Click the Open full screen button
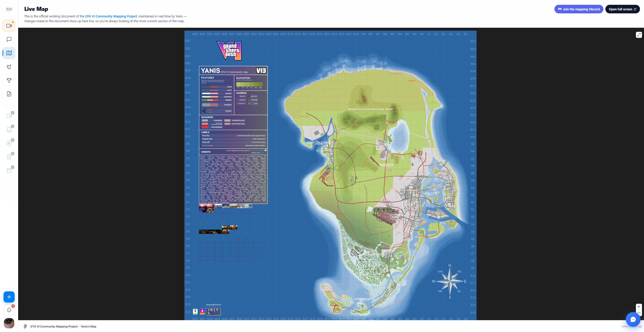This screenshot has height=332, width=644. (622, 9)
